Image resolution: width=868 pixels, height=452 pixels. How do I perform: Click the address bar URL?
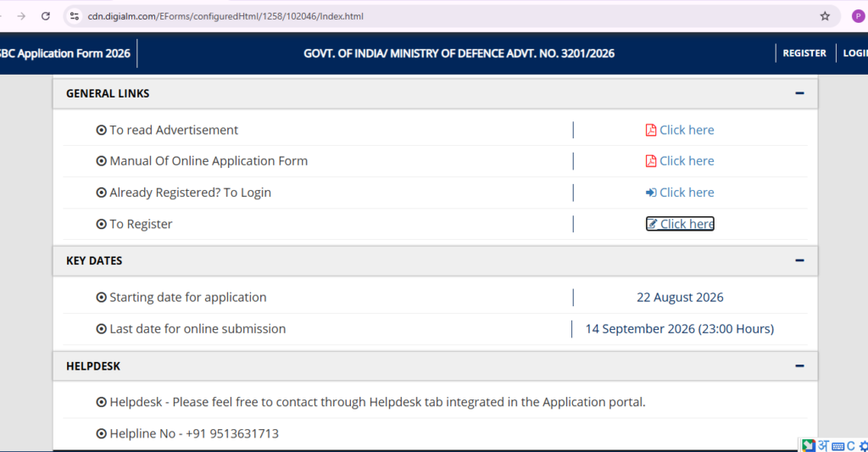225,16
